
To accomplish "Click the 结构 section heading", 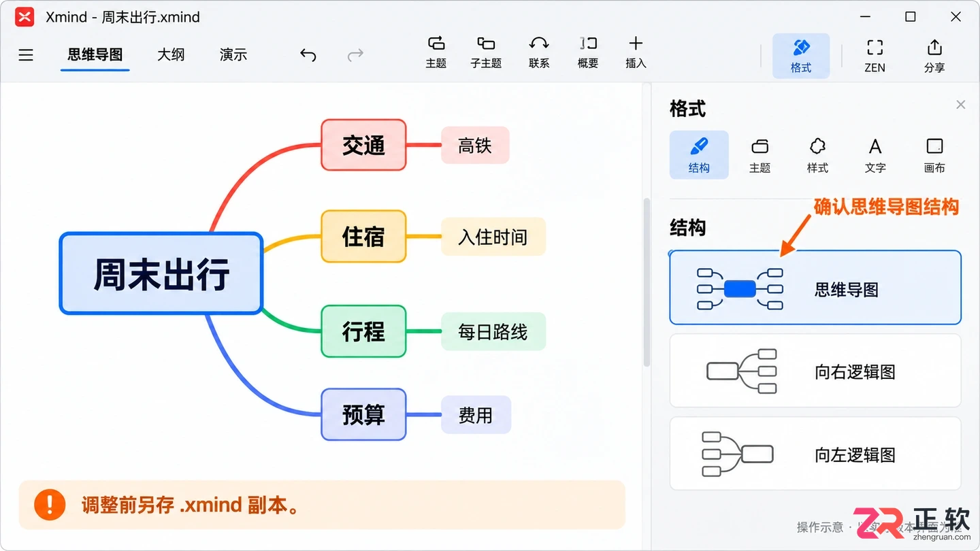I will click(687, 227).
